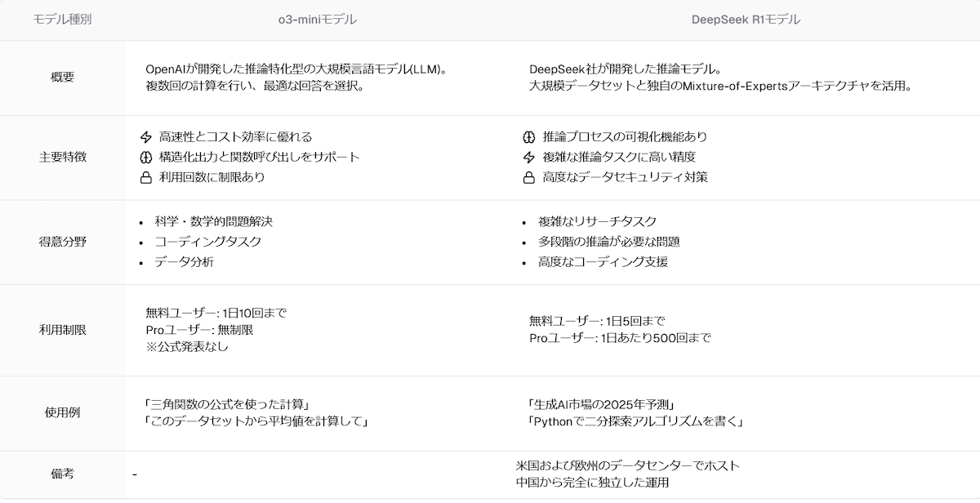The image size is (980, 503).
Task: Click the text 無料ユーザー: 1日10回まで
Action: tap(216, 314)
